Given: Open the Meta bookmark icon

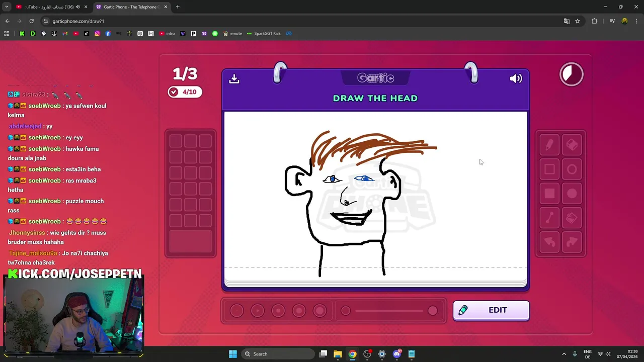Looking at the screenshot, I should (289, 34).
